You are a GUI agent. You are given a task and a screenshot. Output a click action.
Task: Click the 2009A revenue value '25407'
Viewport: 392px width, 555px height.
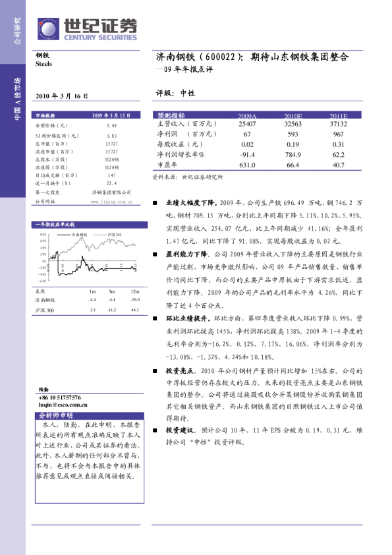(x=247, y=124)
